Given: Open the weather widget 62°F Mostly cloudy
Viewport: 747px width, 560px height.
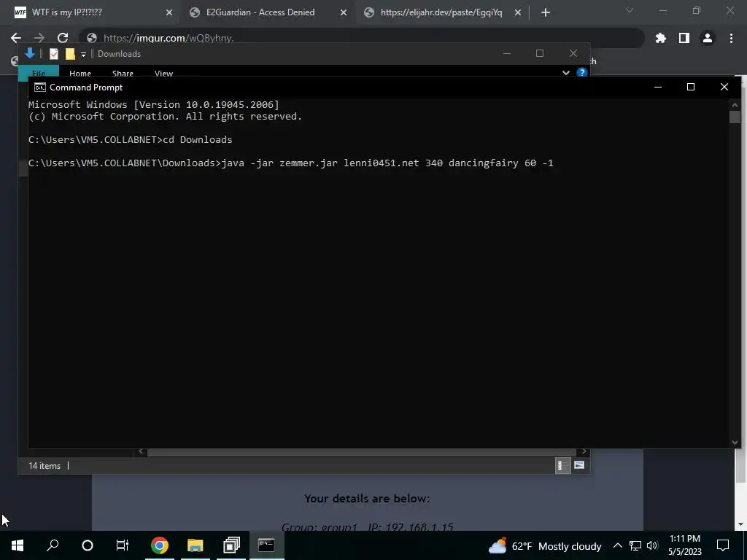Looking at the screenshot, I should coord(545,545).
